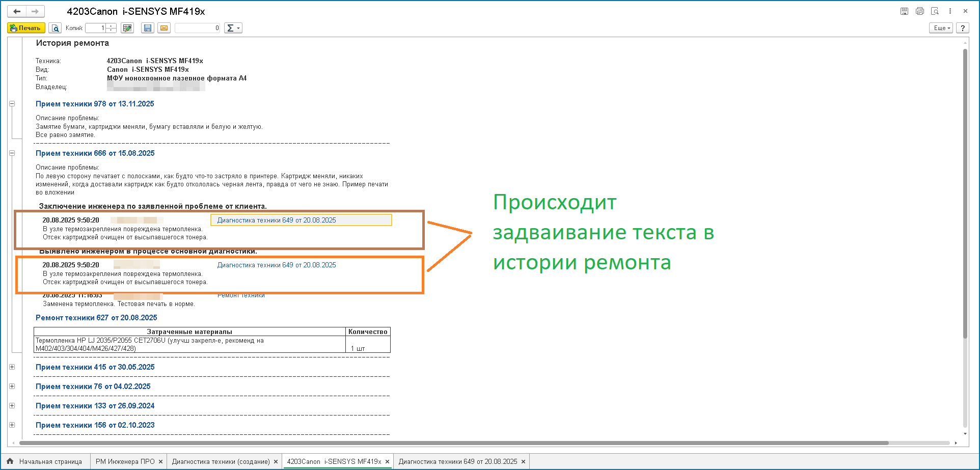Open help with the question mark button
This screenshot has height=470, width=980.
(962, 28)
